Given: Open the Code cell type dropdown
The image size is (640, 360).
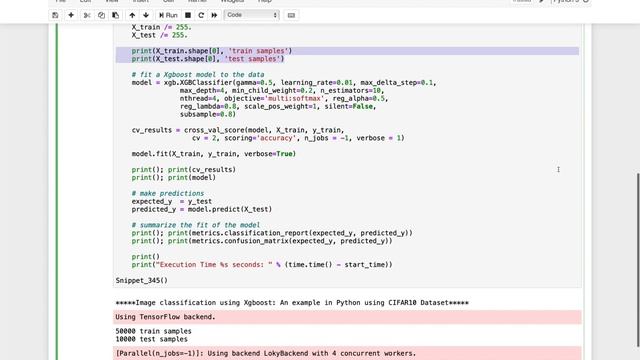Looking at the screenshot, I should coord(251,15).
